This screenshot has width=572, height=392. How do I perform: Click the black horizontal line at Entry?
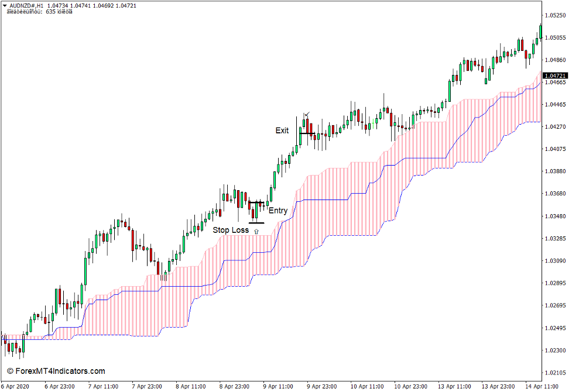click(258, 203)
